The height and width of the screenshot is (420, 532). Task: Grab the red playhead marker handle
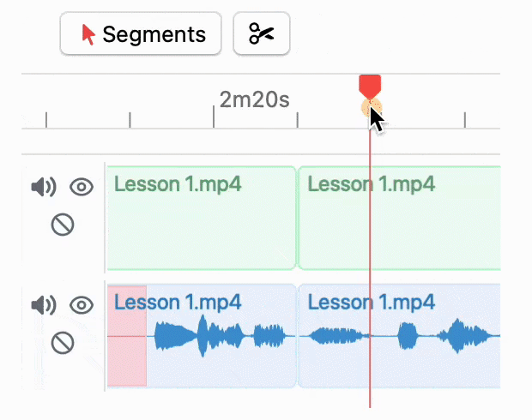(370, 85)
